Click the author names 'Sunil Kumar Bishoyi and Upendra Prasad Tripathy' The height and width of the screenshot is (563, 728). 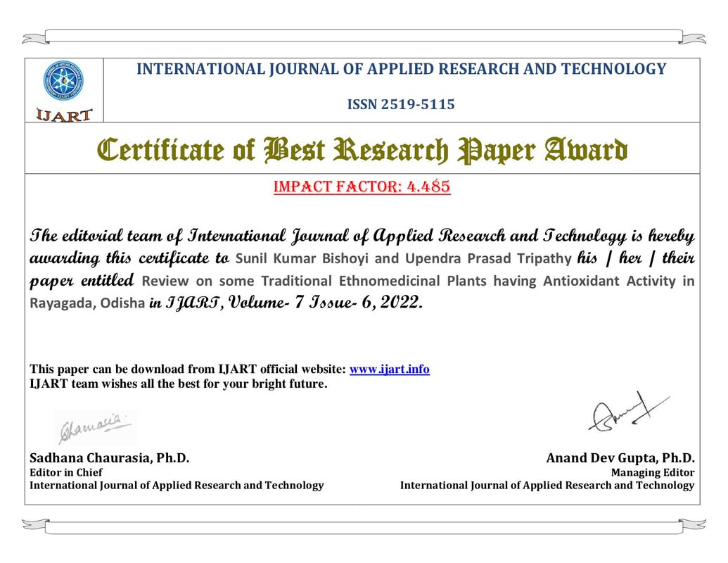coord(404,258)
